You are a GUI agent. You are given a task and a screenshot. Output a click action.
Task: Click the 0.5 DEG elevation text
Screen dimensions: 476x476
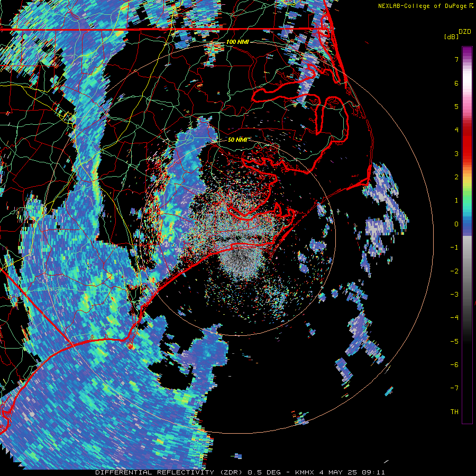[265, 472]
